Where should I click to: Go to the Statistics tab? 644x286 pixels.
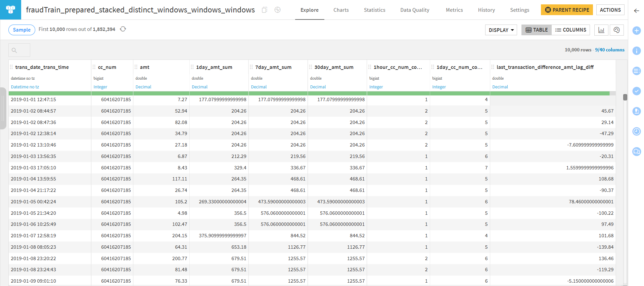375,10
